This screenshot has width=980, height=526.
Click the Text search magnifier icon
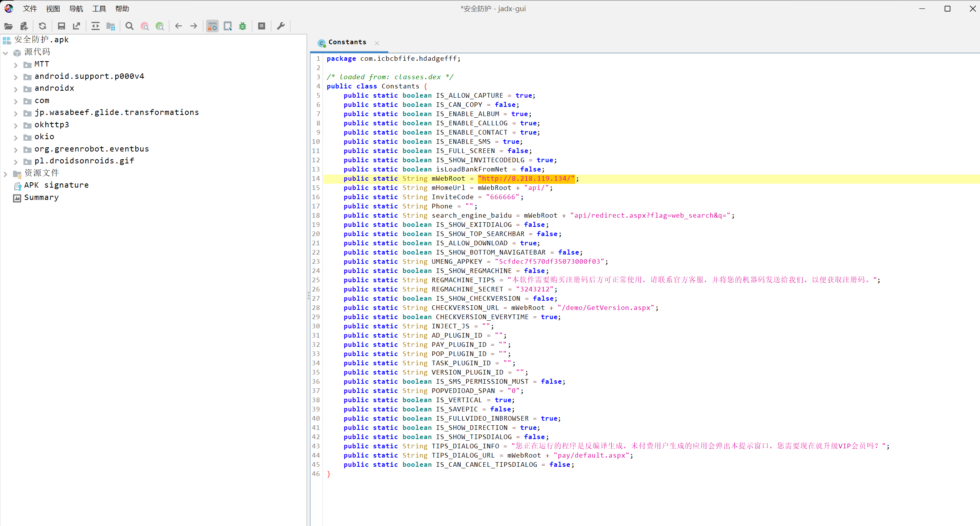(130, 26)
